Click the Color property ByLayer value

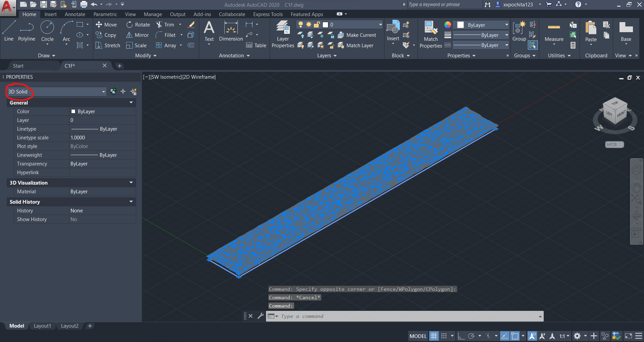pyautogui.click(x=102, y=111)
